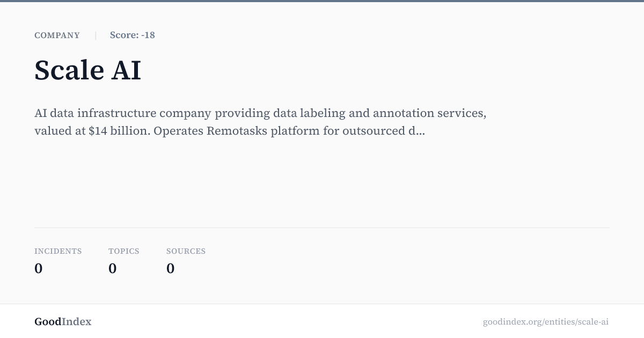Expand the truncated description at the ellipsis
Image resolution: width=644 pixels, height=338 pixels.
coord(420,131)
